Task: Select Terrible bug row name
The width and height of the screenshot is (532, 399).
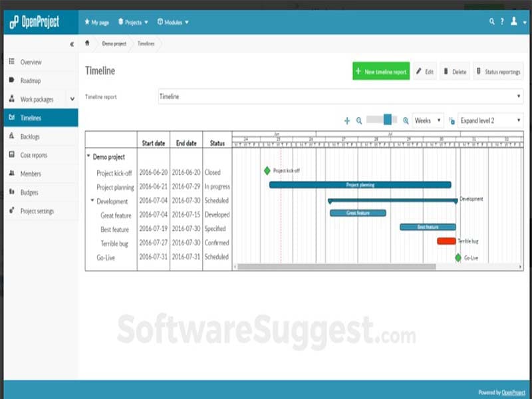Action: pos(114,243)
